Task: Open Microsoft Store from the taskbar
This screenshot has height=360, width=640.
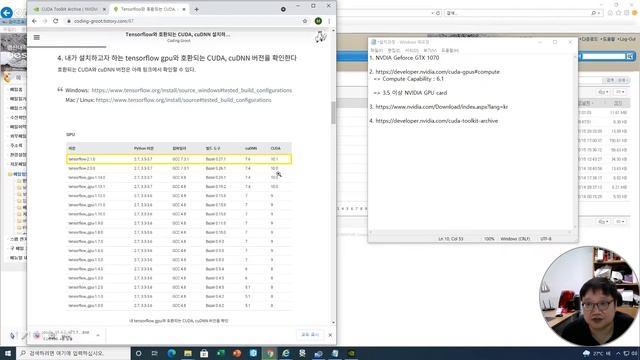Action: coord(204,353)
